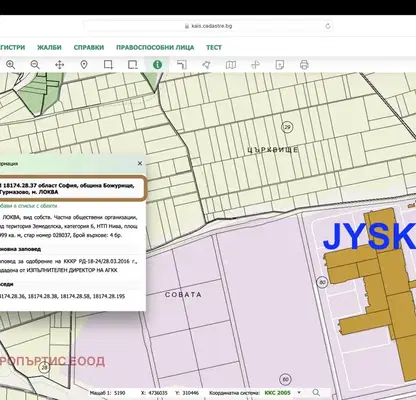This screenshot has height=400, width=416.
Task: Click neighbor parcel number 18174.28.195
Action: pyautogui.click(x=109, y=296)
